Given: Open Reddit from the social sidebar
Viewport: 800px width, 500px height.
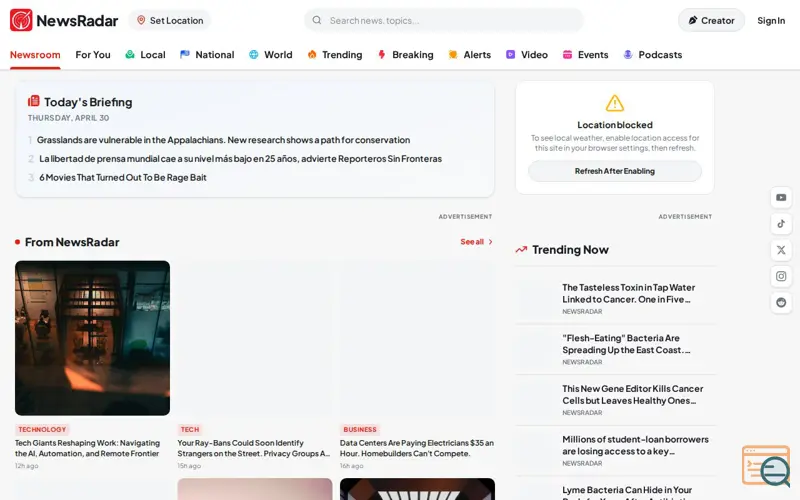Looking at the screenshot, I should pyautogui.click(x=781, y=303).
